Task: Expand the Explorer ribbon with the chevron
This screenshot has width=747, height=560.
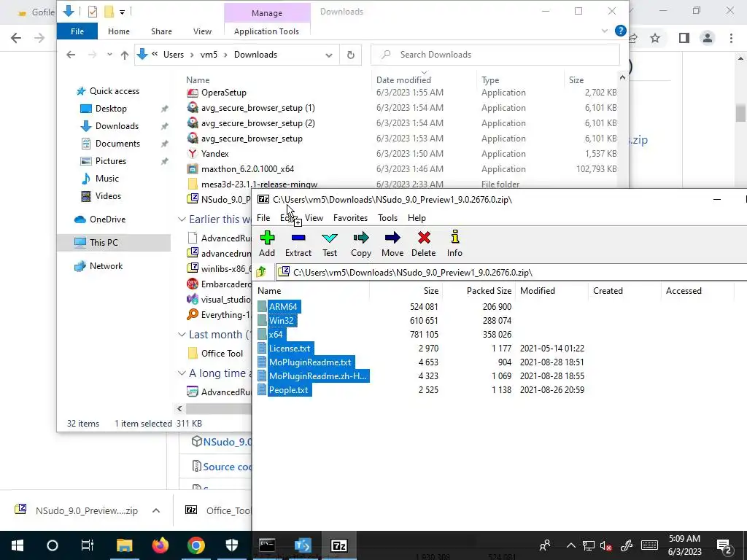Action: pyautogui.click(x=605, y=31)
